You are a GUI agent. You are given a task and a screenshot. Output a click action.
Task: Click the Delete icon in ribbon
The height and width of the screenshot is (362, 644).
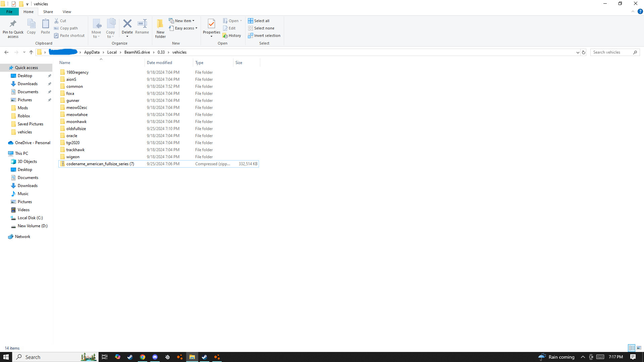(x=127, y=24)
